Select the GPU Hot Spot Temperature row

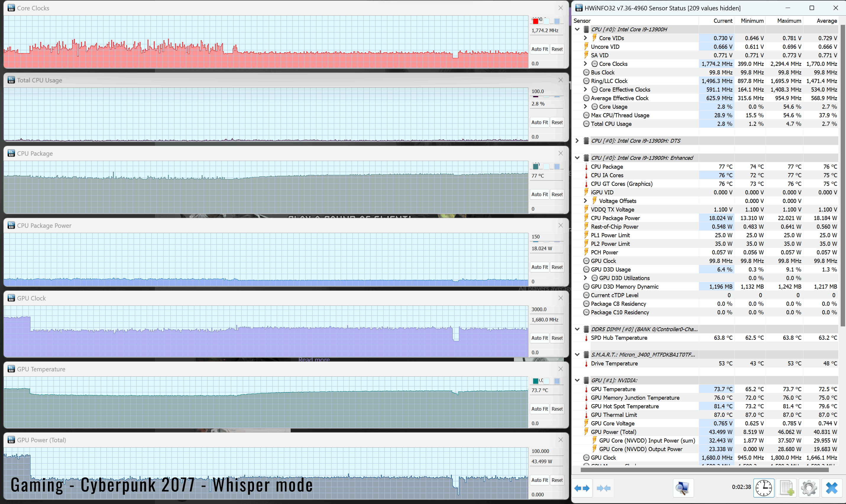coord(705,406)
